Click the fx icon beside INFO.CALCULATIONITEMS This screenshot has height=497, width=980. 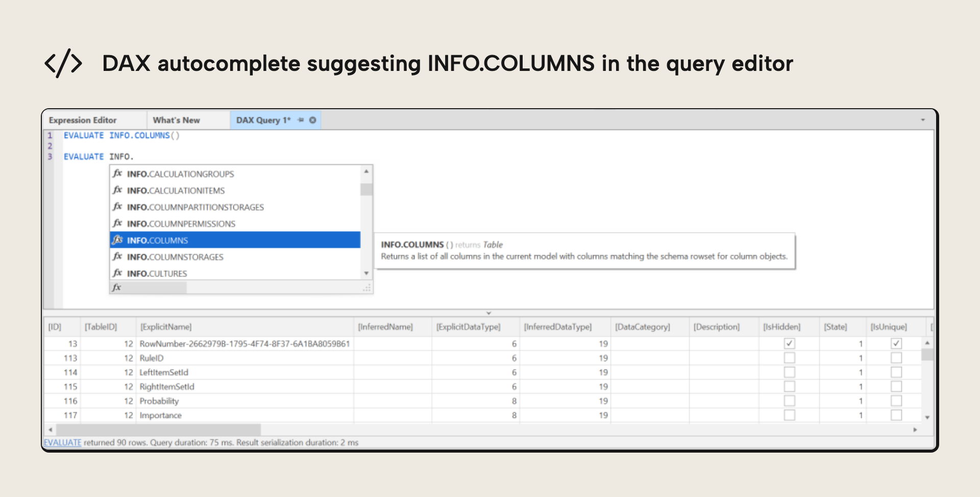point(117,190)
